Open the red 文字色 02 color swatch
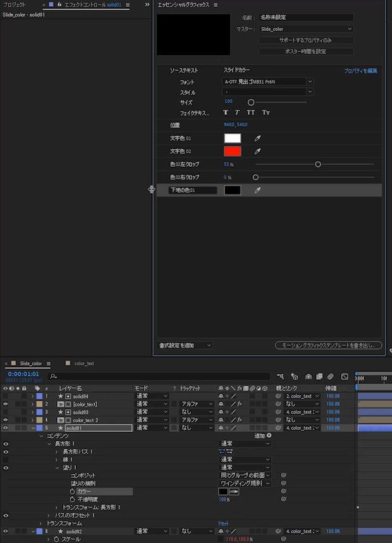This screenshot has height=543, width=392. tap(233, 152)
